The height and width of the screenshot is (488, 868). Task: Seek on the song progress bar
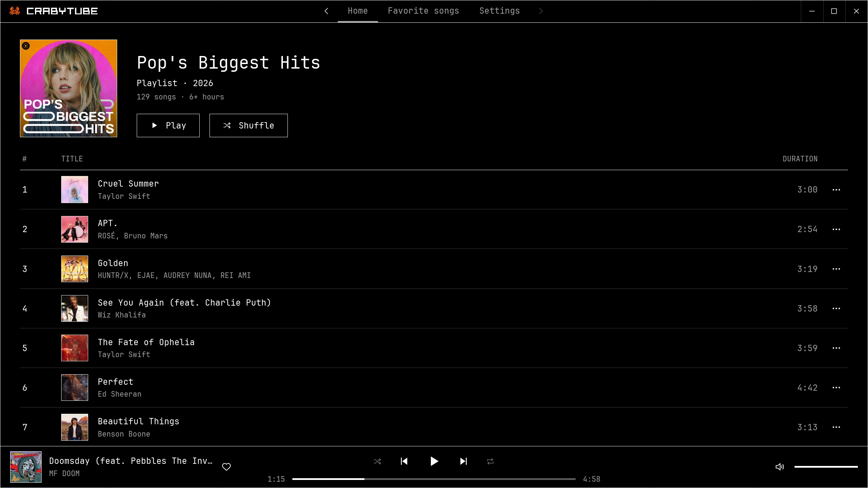point(434,479)
